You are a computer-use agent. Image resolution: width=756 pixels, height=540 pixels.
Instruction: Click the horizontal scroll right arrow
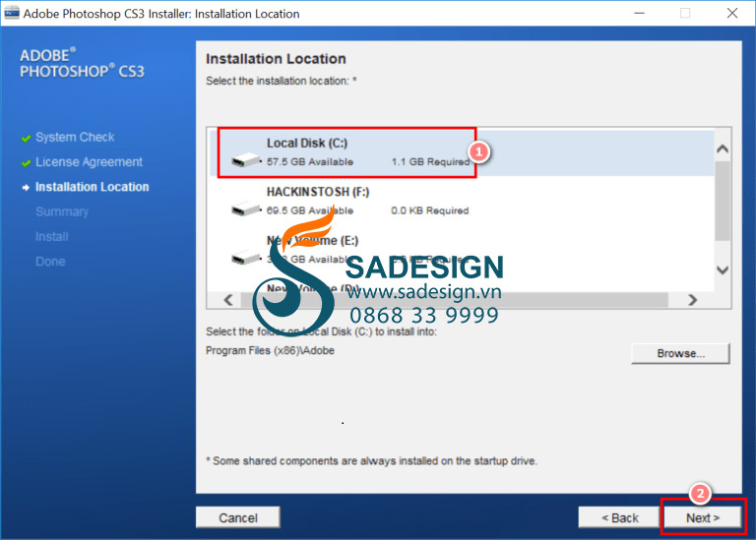point(692,300)
